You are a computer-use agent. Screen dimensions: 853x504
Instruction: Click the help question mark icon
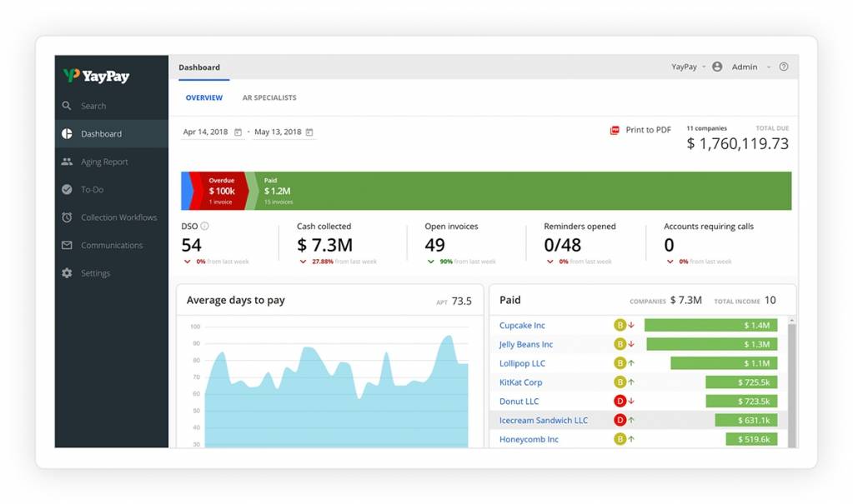point(784,67)
